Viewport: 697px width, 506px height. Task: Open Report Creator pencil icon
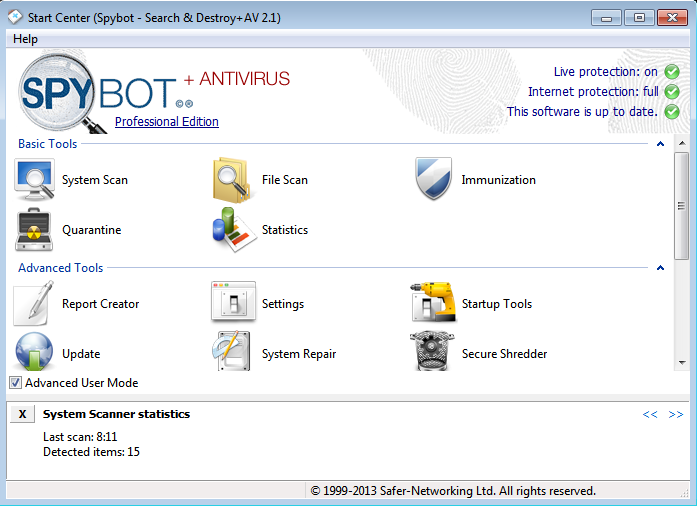(35, 304)
